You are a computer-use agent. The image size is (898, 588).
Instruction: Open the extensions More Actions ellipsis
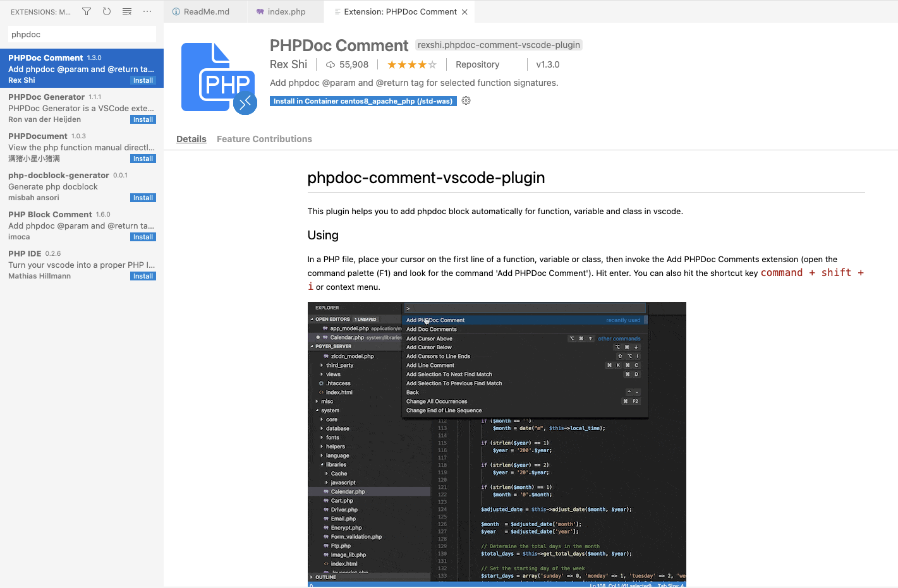tap(147, 11)
